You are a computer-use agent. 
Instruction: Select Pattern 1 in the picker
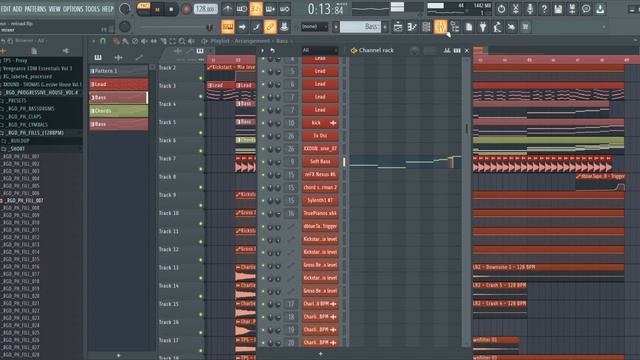point(119,71)
